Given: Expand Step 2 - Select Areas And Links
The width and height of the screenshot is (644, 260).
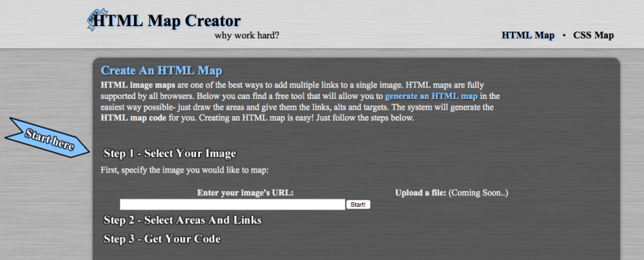Looking at the screenshot, I should [182, 220].
